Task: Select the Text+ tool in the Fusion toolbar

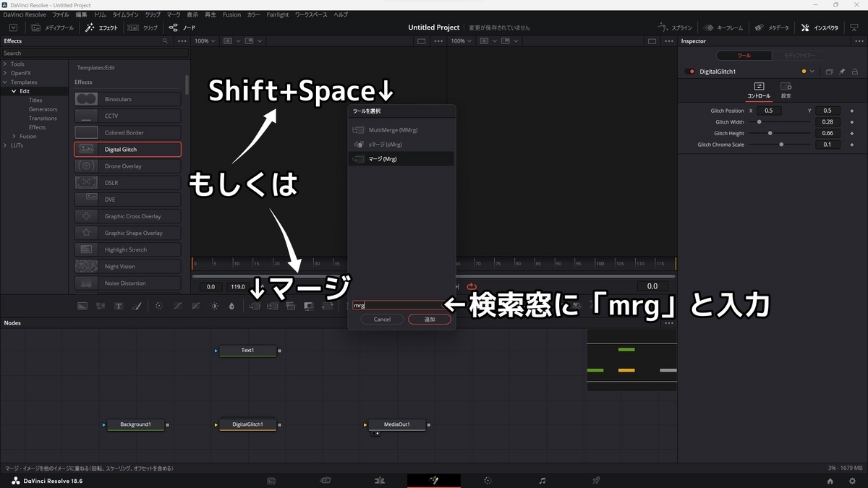Action: pos(119,306)
